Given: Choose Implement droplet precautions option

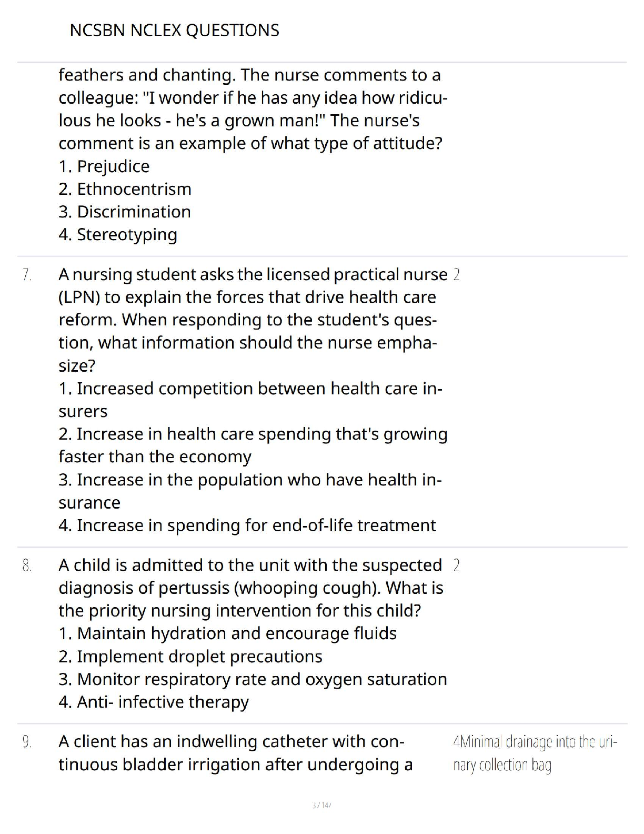Looking at the screenshot, I should tap(190, 657).
